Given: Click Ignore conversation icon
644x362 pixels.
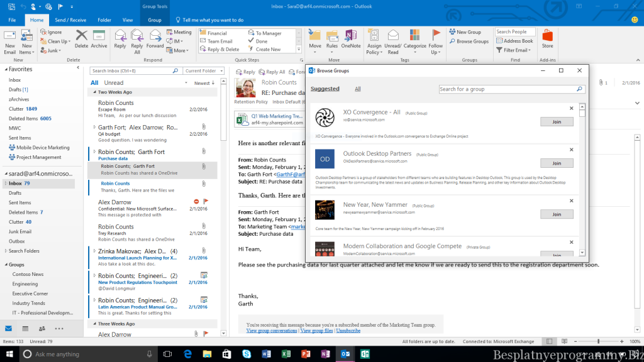Looking at the screenshot, I should (x=51, y=32).
